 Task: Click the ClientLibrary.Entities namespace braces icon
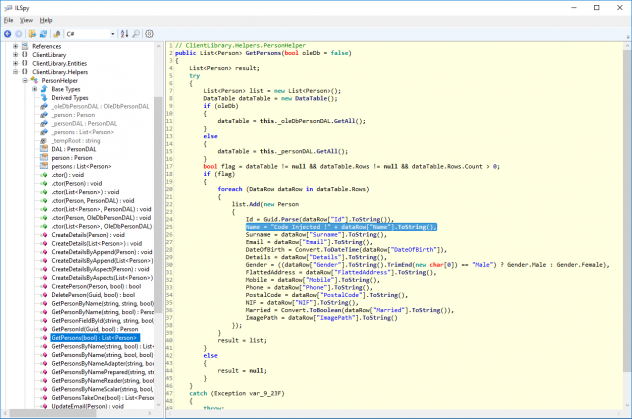25,63
